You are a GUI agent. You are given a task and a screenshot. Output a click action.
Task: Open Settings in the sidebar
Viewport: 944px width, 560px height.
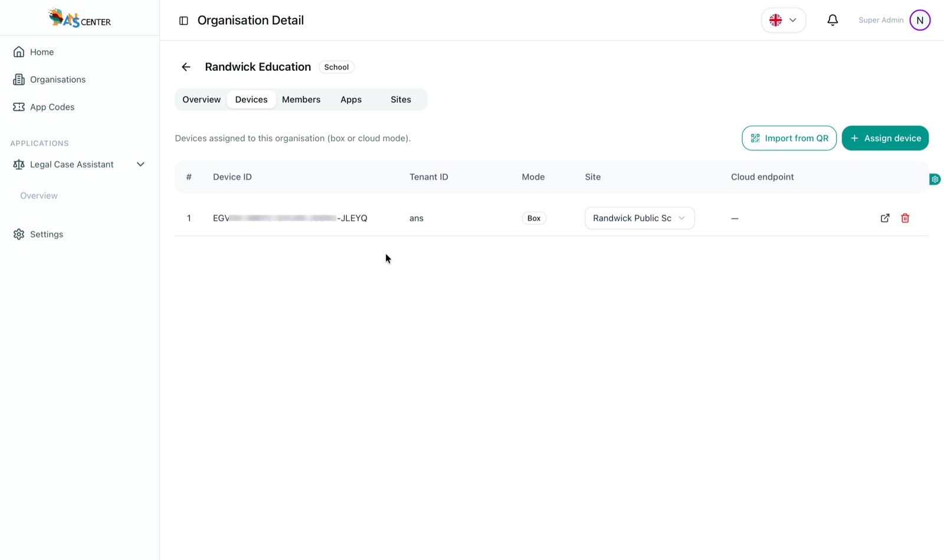[x=47, y=234]
